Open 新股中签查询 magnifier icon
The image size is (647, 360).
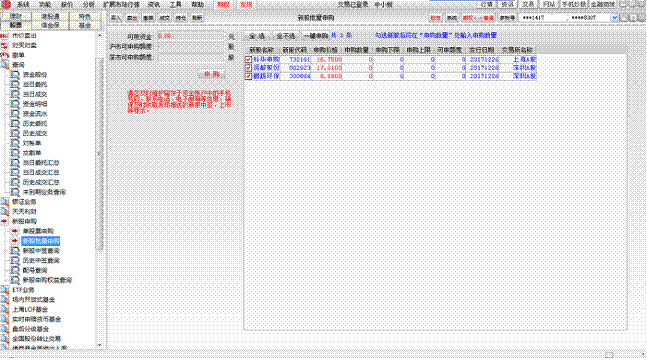click(15, 251)
